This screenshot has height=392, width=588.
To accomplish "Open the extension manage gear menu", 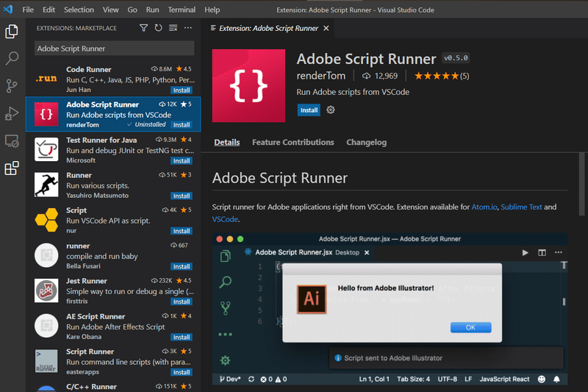I will click(330, 110).
